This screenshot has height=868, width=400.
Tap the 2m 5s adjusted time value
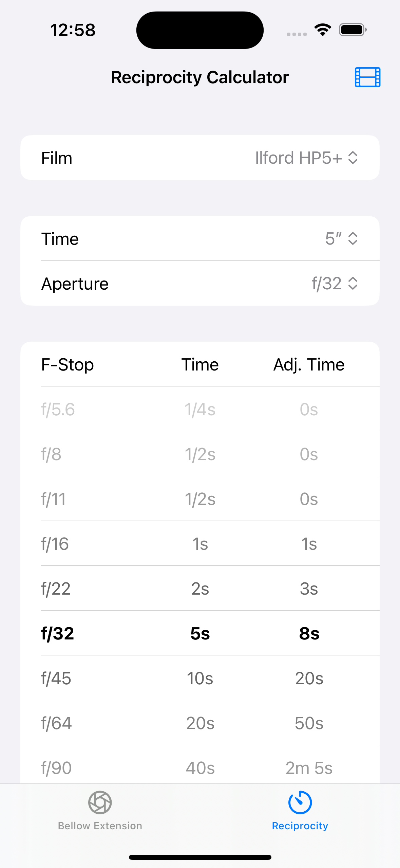pyautogui.click(x=309, y=768)
